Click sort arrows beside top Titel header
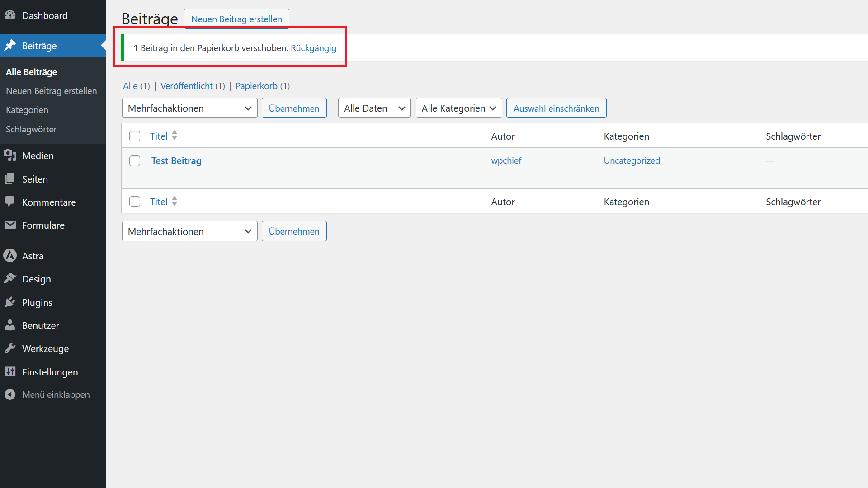This screenshot has width=868, height=488. pyautogui.click(x=175, y=136)
